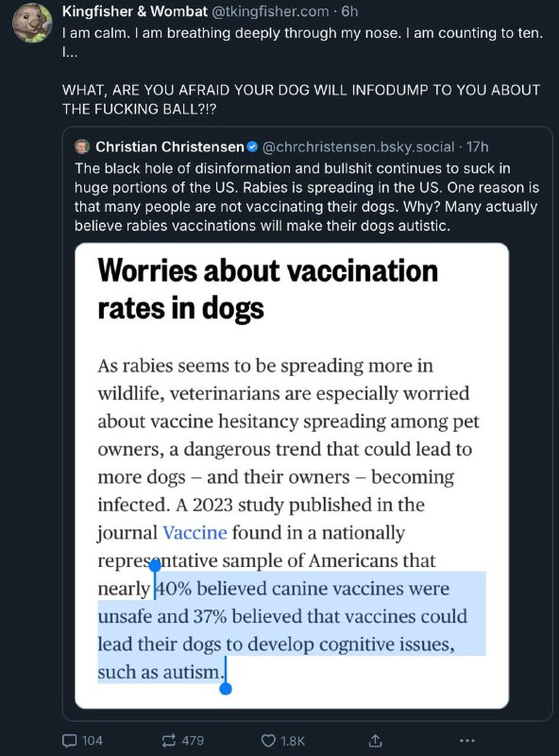The width and height of the screenshot is (559, 756).
Task: Click the 479 reposts count
Action: coord(193,741)
